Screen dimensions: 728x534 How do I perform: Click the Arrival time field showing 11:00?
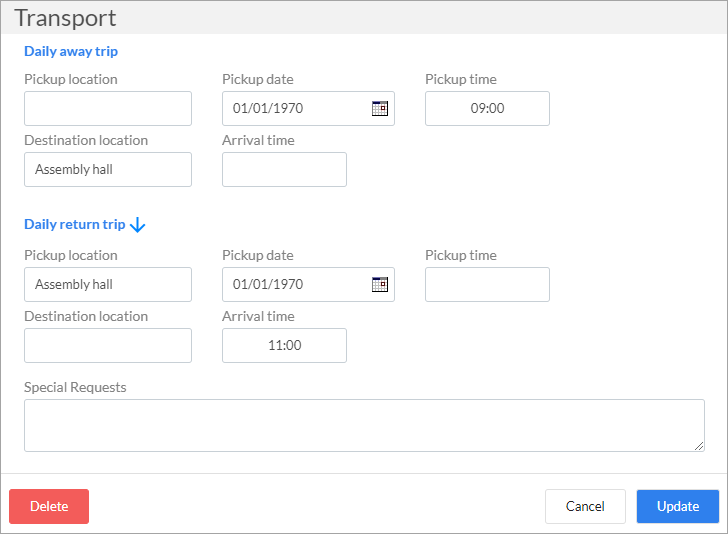tap(284, 345)
